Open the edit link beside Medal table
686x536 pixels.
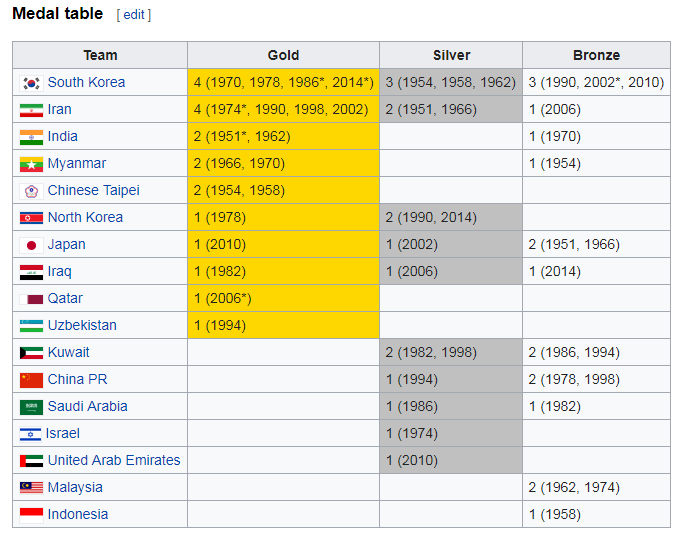click(134, 15)
